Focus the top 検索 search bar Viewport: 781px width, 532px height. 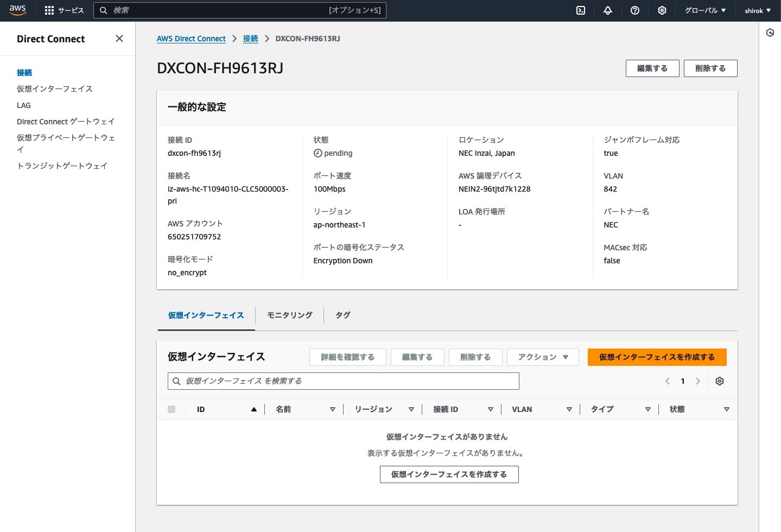pos(239,10)
